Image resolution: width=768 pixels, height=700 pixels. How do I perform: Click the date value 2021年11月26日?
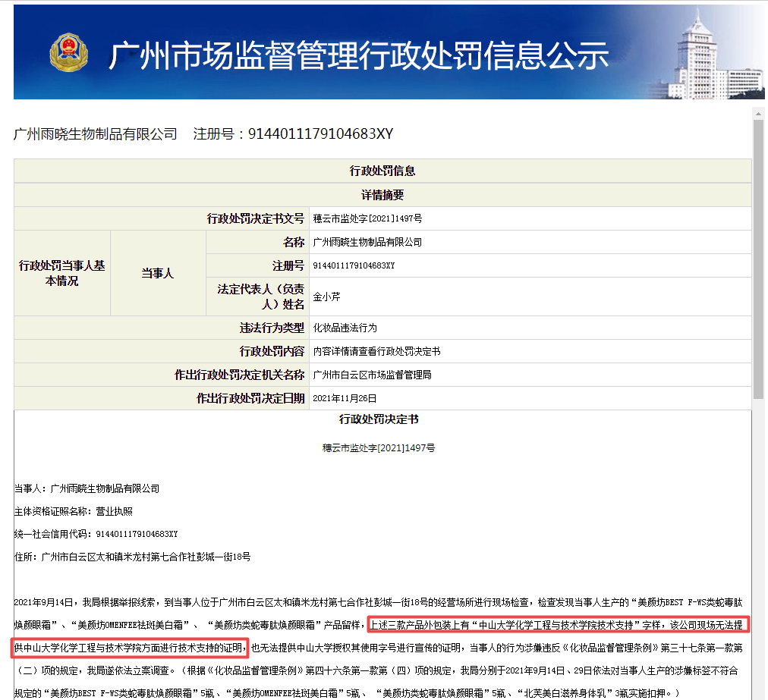point(345,398)
